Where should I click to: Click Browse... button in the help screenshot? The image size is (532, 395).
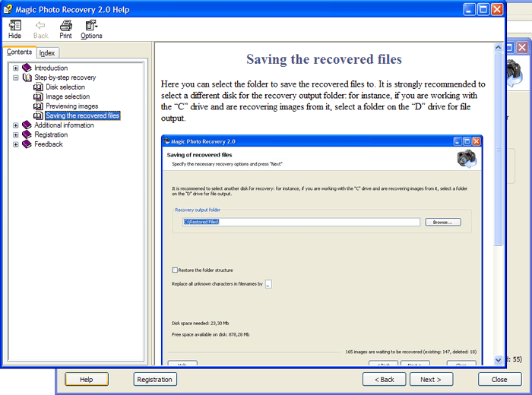(x=443, y=222)
